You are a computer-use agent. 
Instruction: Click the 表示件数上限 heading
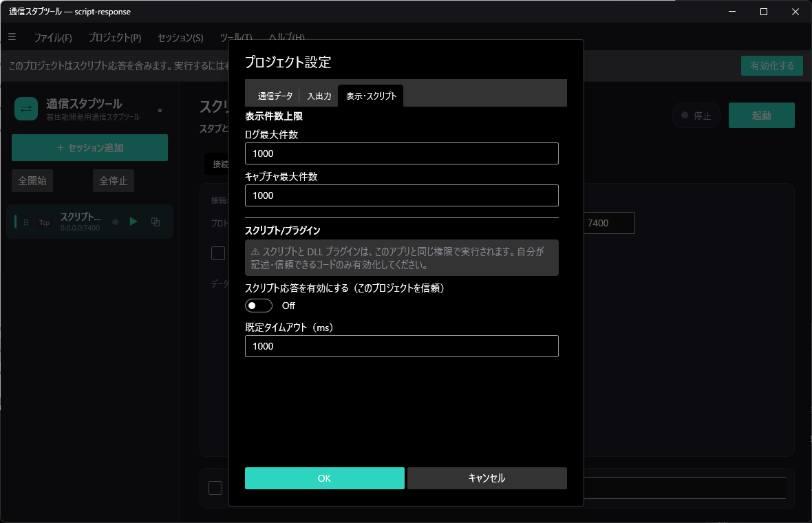point(274,116)
